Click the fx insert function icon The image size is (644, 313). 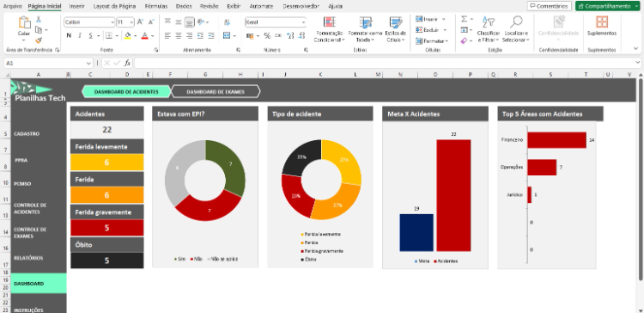coord(128,63)
